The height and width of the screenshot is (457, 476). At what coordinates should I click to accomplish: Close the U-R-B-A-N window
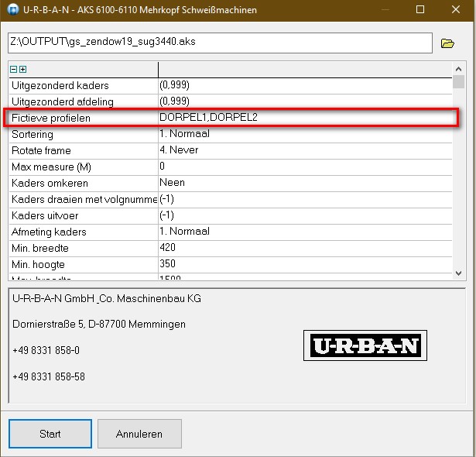click(456, 10)
